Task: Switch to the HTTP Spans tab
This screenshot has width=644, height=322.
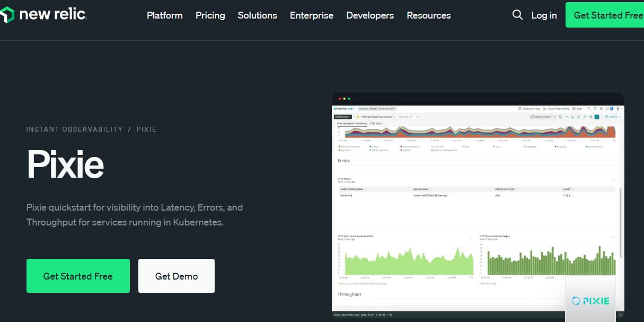Action: click(x=375, y=123)
